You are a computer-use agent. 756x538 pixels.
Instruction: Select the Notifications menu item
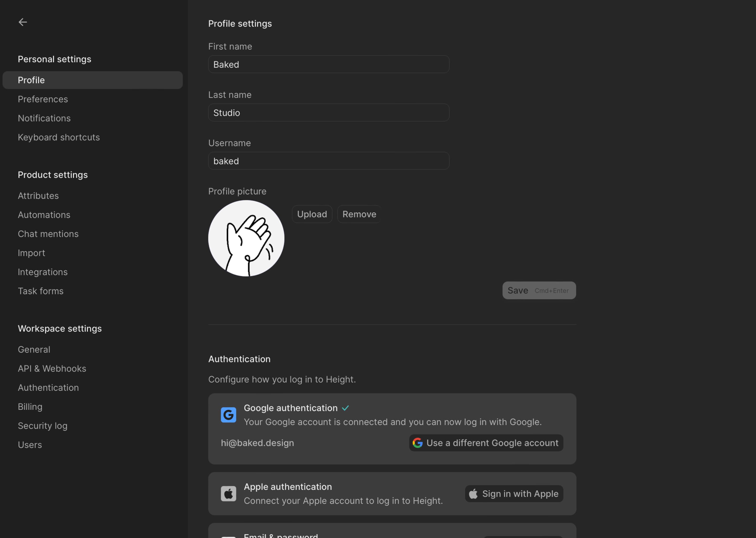click(x=44, y=118)
